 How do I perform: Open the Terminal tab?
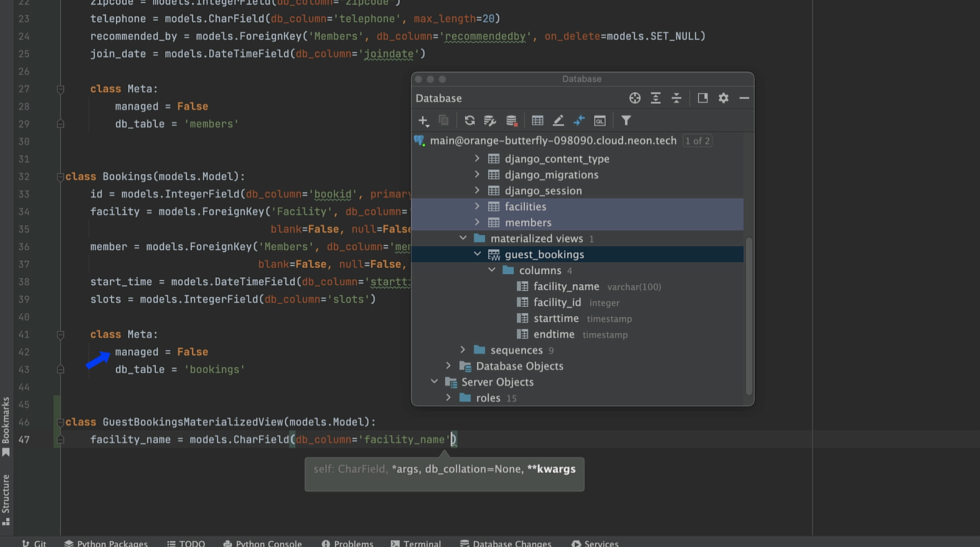[x=416, y=543]
